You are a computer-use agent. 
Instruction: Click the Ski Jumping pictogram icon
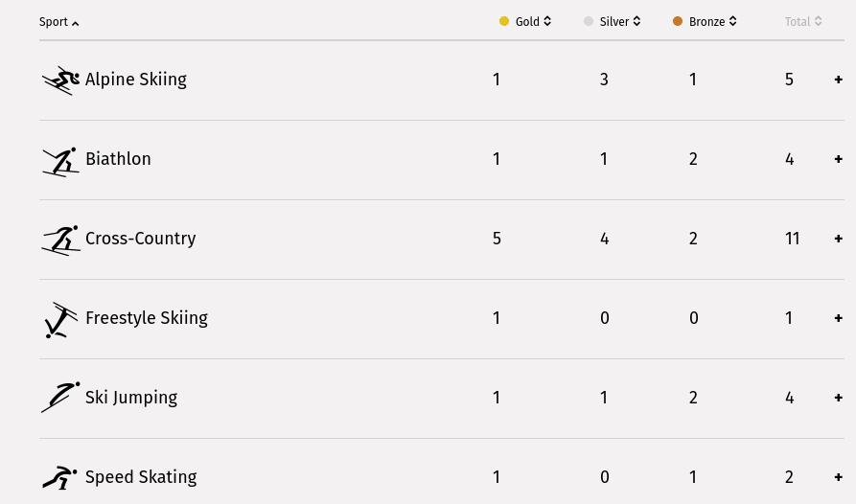coord(60,398)
